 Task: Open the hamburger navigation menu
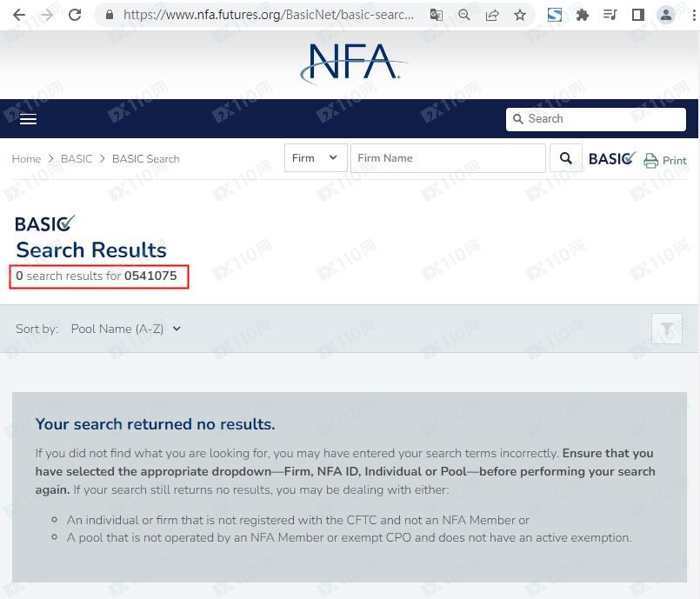click(28, 119)
